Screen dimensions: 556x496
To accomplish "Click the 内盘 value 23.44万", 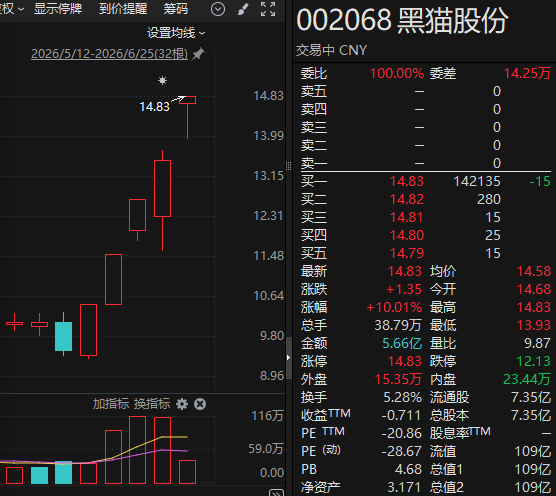I will 527,379.
